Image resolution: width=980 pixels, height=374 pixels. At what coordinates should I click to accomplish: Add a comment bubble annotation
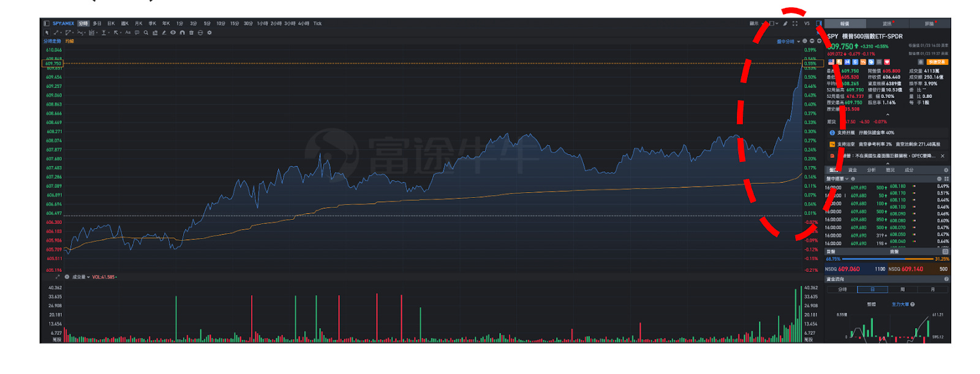[137, 32]
